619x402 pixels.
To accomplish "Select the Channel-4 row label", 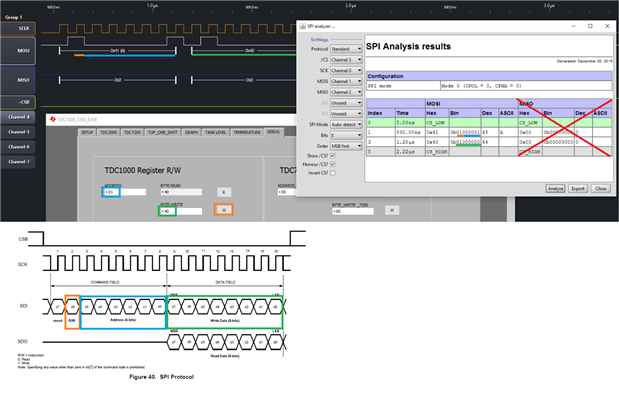I will pyautogui.click(x=21, y=117).
